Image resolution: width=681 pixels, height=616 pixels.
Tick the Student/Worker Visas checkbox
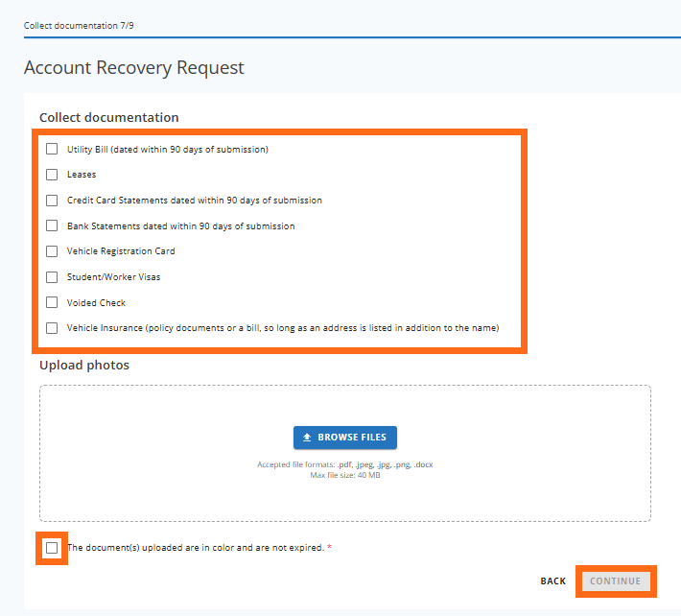point(52,276)
